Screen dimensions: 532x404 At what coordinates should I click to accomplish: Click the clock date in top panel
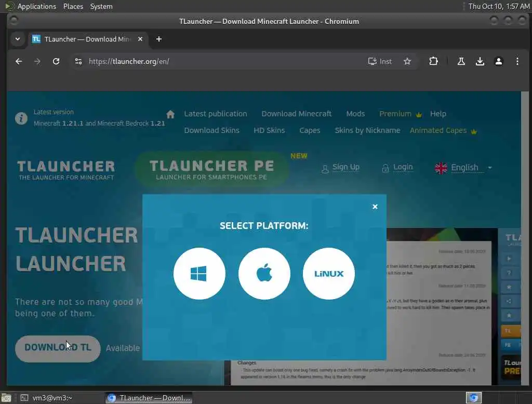(x=498, y=6)
